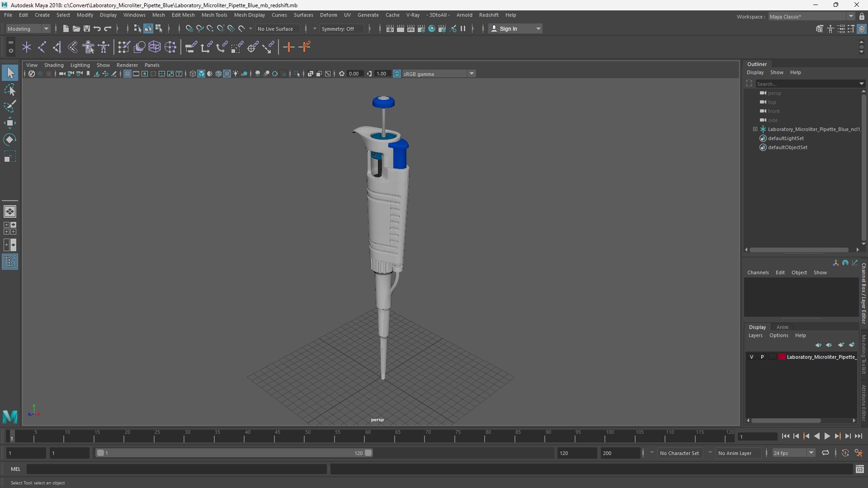
Task: Toggle view transform color management button
Action: [397, 74]
